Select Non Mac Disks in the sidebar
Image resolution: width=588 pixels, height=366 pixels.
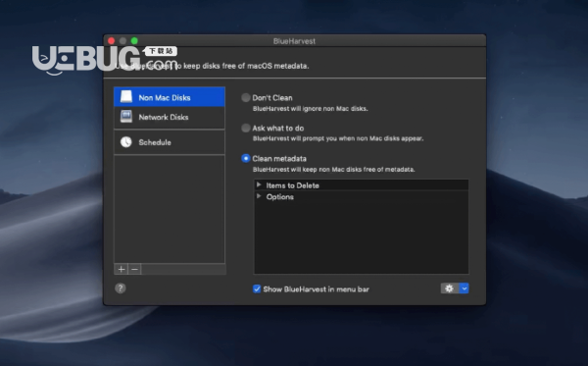(x=170, y=97)
